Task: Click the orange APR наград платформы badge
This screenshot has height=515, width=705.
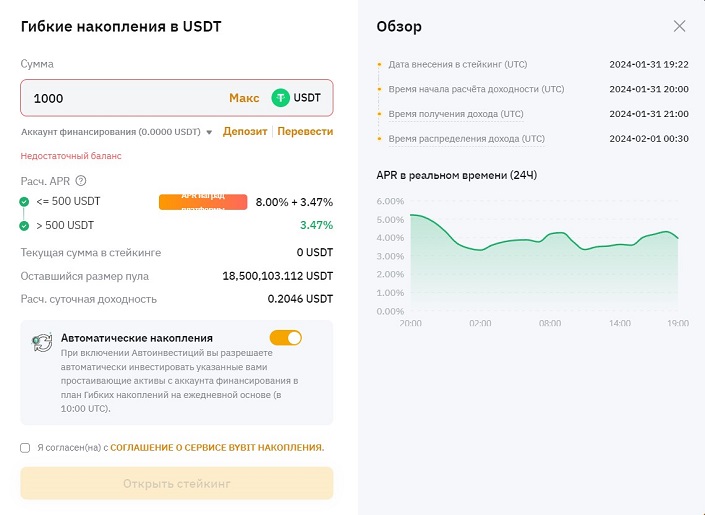Action: tap(203, 202)
